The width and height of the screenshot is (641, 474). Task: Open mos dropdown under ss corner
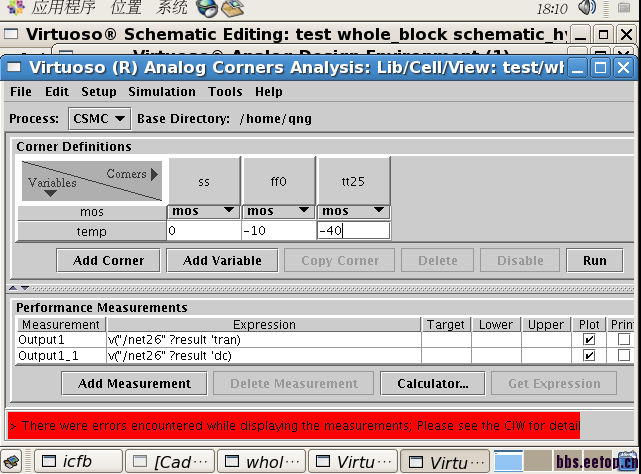pos(204,211)
